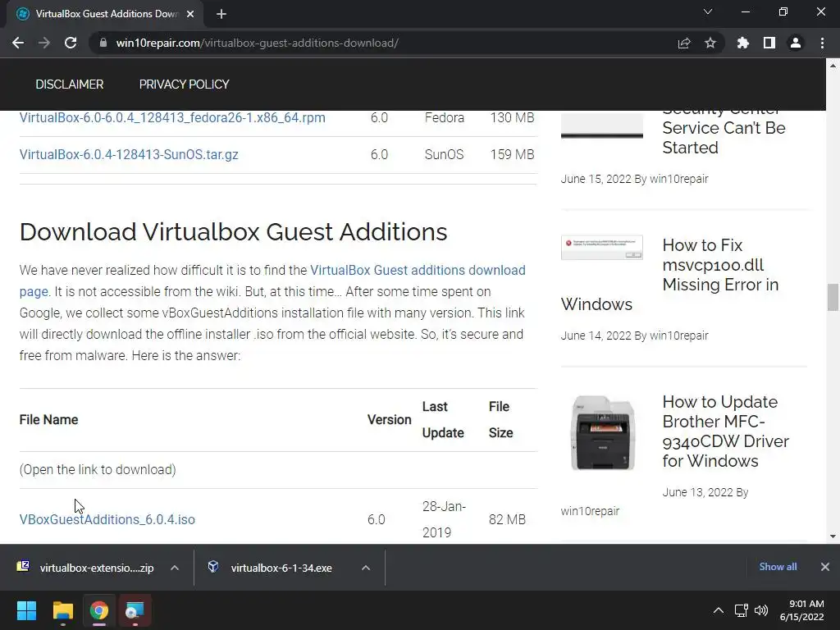Download the VirtualBox fedora26 rpm file

(x=172, y=118)
